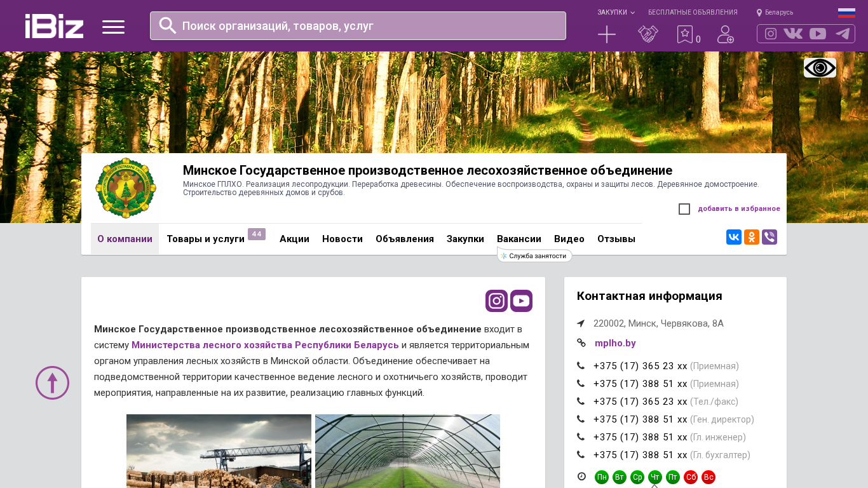
Task: Select the red Сб weekday circle
Action: pyautogui.click(x=691, y=477)
